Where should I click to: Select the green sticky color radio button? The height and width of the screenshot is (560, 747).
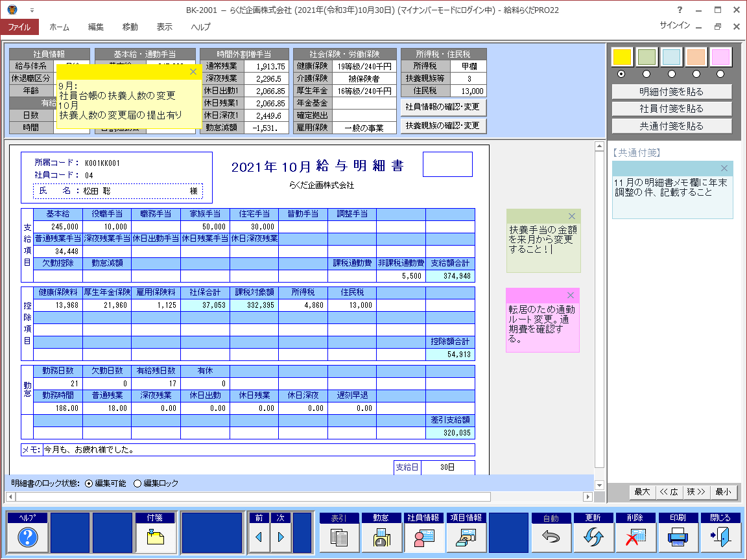tap(646, 74)
